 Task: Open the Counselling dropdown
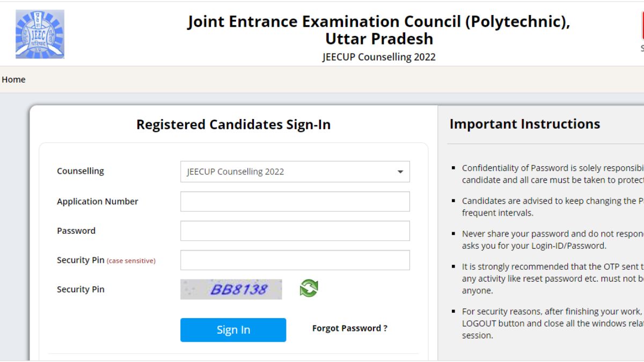point(295,172)
